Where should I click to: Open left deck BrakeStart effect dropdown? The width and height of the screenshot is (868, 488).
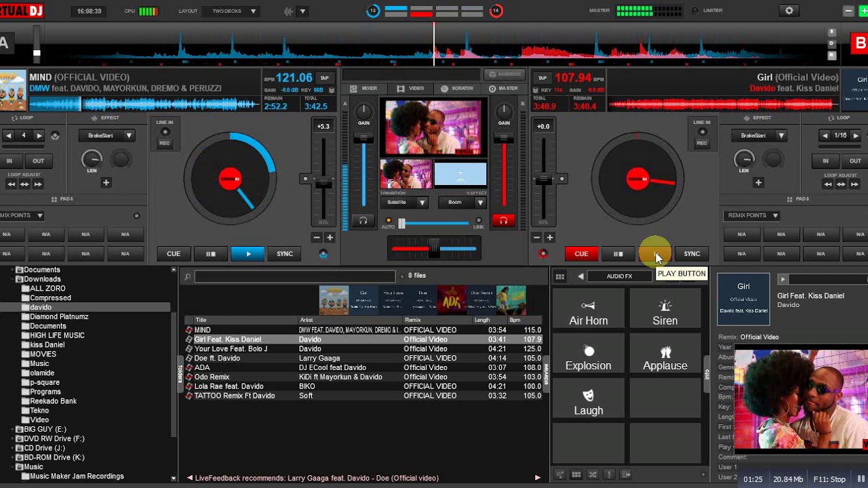point(106,136)
